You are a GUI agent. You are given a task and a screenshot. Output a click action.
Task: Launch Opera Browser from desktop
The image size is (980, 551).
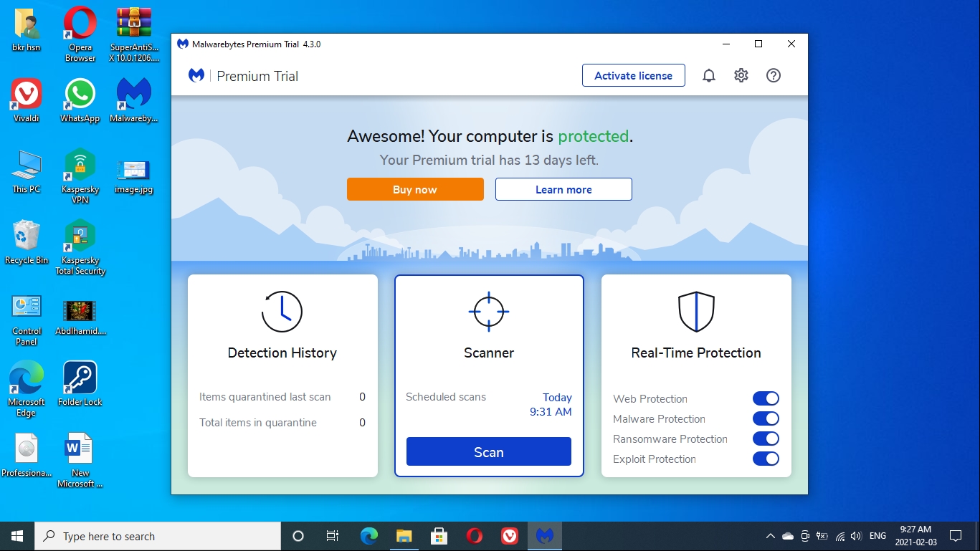click(80, 34)
